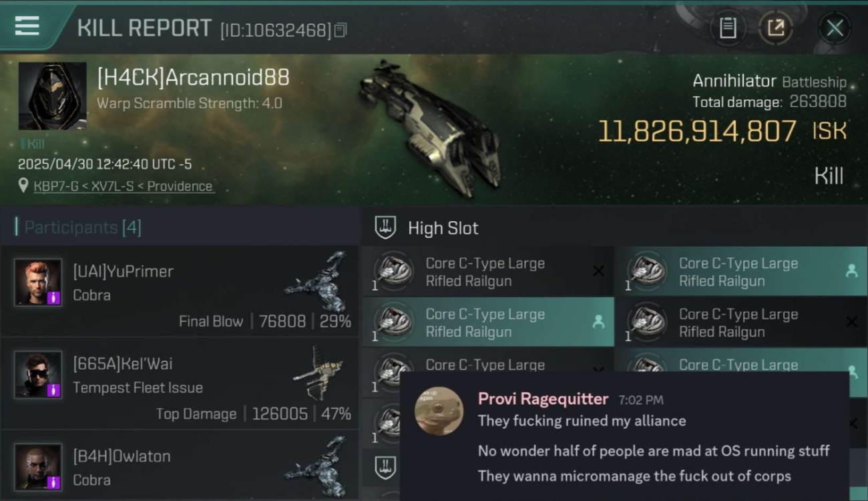The width and height of the screenshot is (868, 501).
Task: Select Kel'Wai Tempest Fleet Issue entry
Action: point(180,383)
